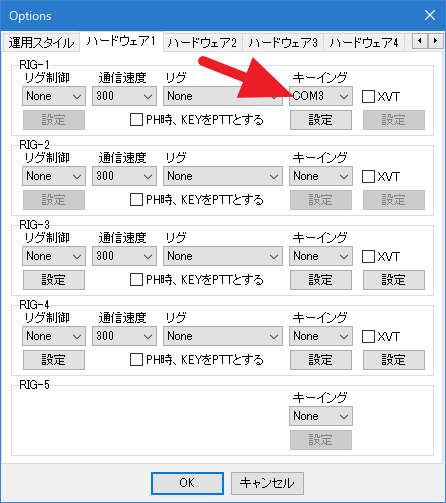Expand the RIG-3 リグ model dropdown

tap(223, 256)
